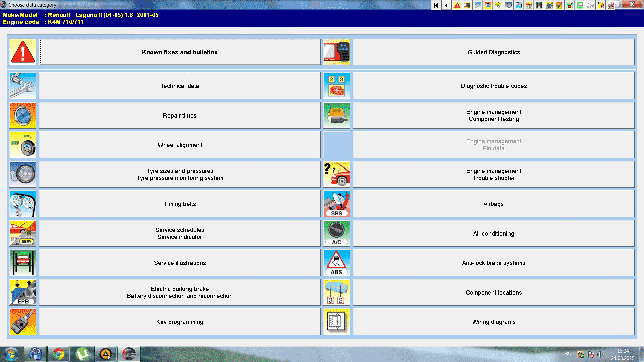
Task: Click the small trouble codes toolbar icon
Action: [x=570, y=5]
